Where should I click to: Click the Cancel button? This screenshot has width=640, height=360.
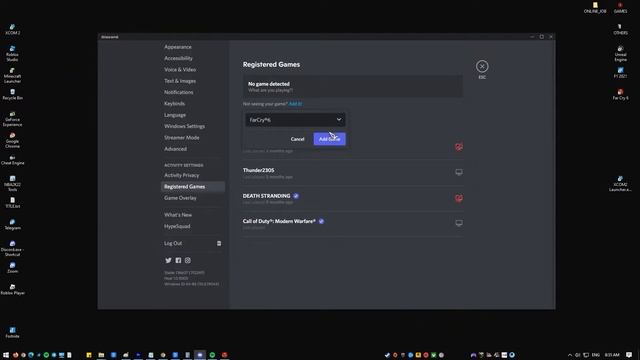pos(297,139)
